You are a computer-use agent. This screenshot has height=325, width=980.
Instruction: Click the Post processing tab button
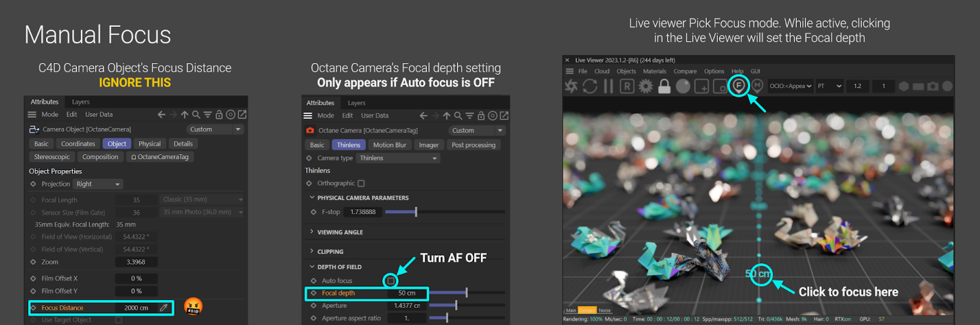(473, 145)
